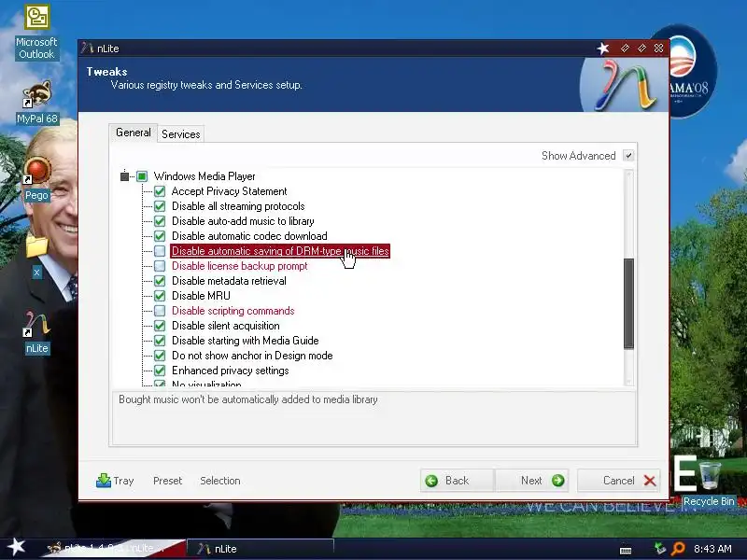The image size is (747, 560).
Task: Toggle the Windows Media Player group checkbox
Action: coord(142,176)
